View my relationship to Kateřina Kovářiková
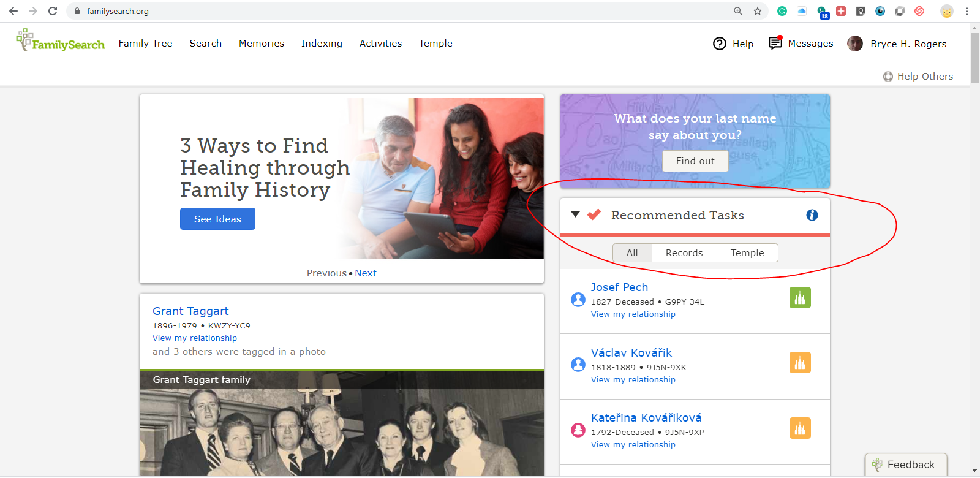Screen dimensions: 980x478 click(x=633, y=445)
